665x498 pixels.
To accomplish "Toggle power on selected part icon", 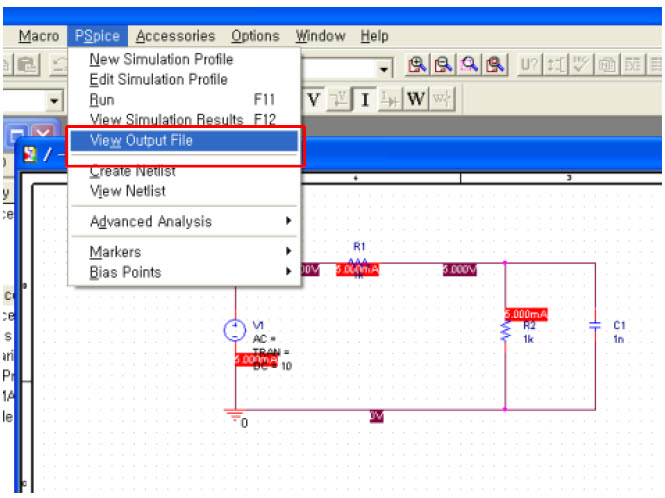I will click(442, 99).
